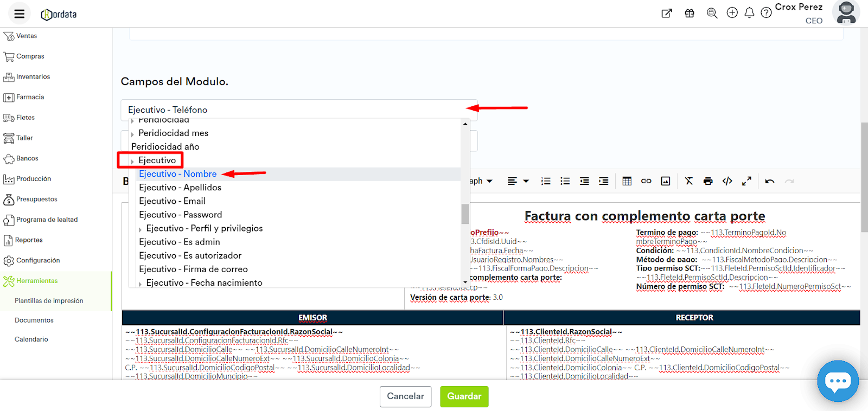
Task: Open the notifications bell
Action: pos(749,13)
